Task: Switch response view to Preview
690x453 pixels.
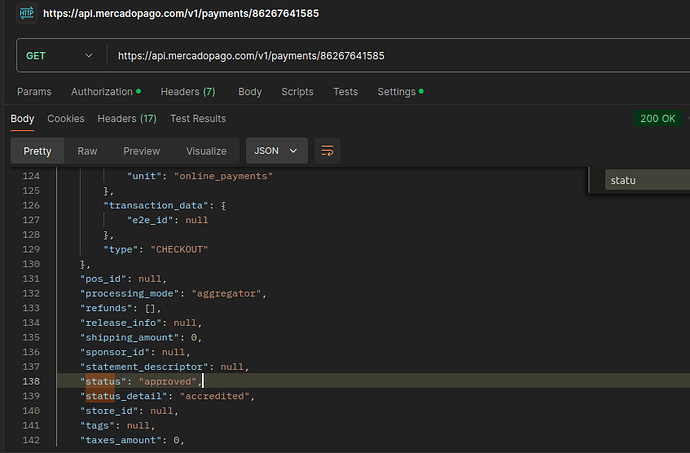Action: [x=141, y=151]
